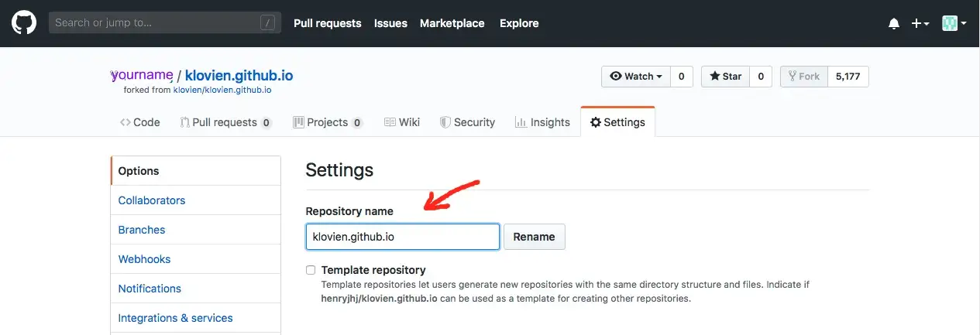Open the plus create-new menu

pos(920,23)
